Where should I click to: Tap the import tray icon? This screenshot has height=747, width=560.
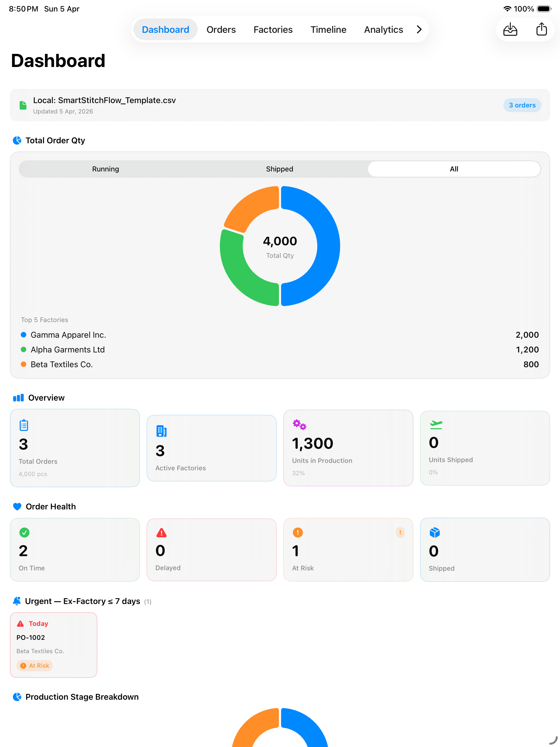click(x=510, y=29)
